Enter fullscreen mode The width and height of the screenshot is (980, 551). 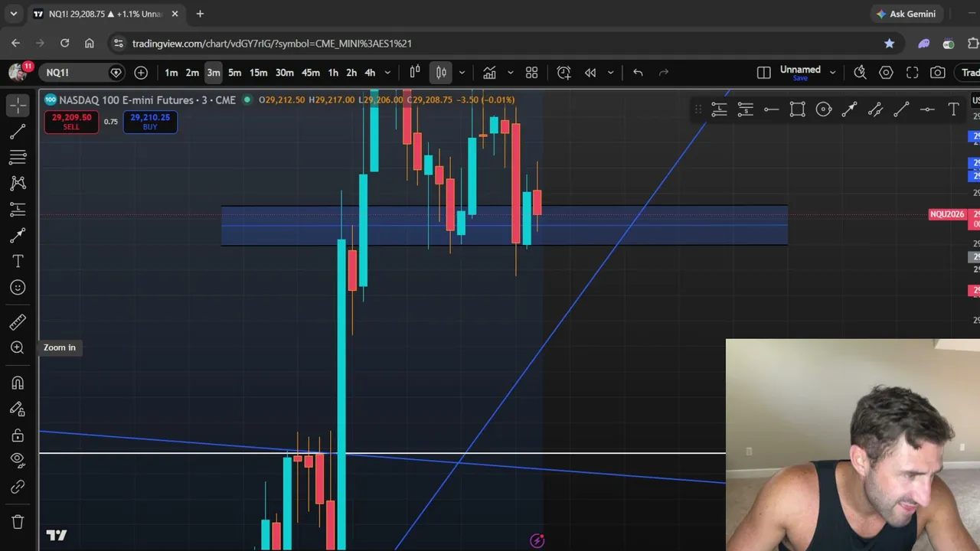pyautogui.click(x=913, y=73)
